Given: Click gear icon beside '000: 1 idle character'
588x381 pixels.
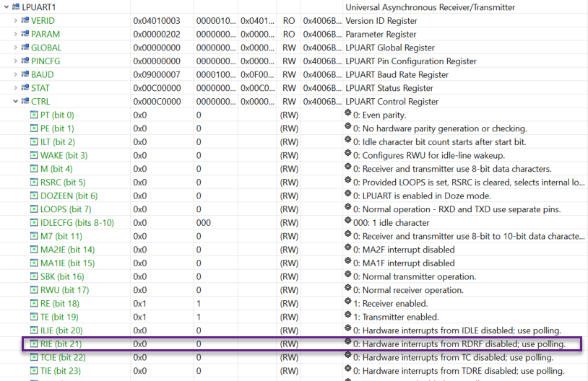Looking at the screenshot, I should pos(348,220).
